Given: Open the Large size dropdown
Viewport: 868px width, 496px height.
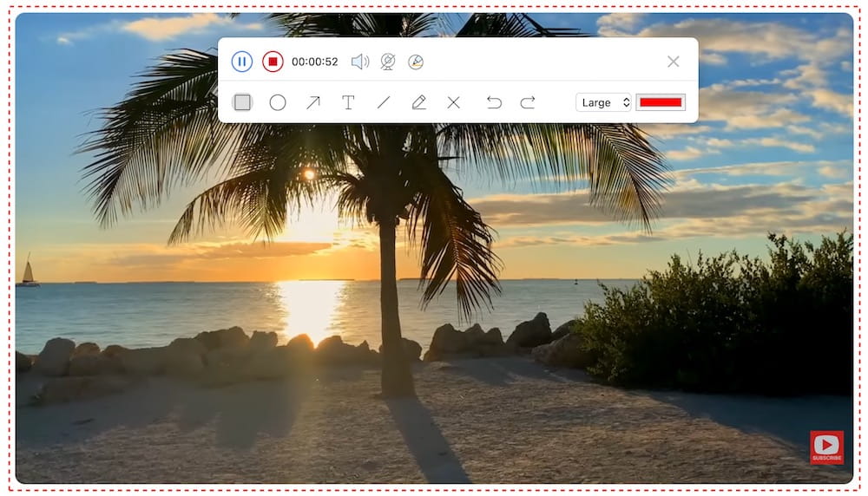Looking at the screenshot, I should point(603,102).
